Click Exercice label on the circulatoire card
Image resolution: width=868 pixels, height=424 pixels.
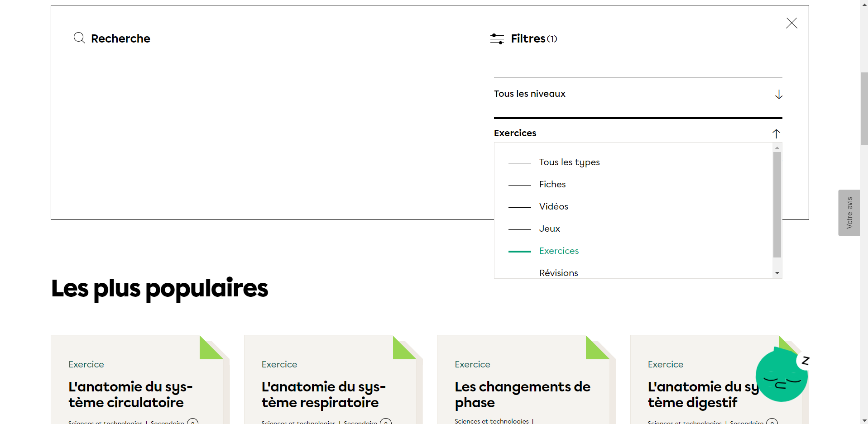pos(86,364)
